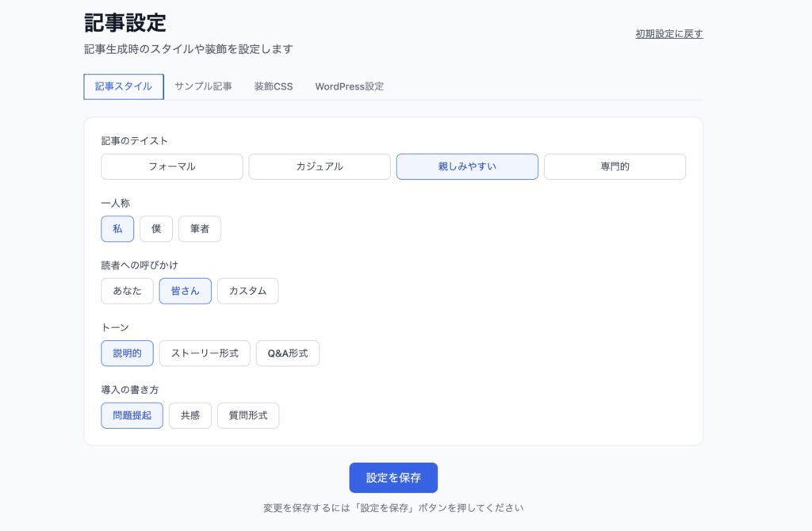Select あなた for reader address
The height and width of the screenshot is (531, 812).
(x=127, y=291)
